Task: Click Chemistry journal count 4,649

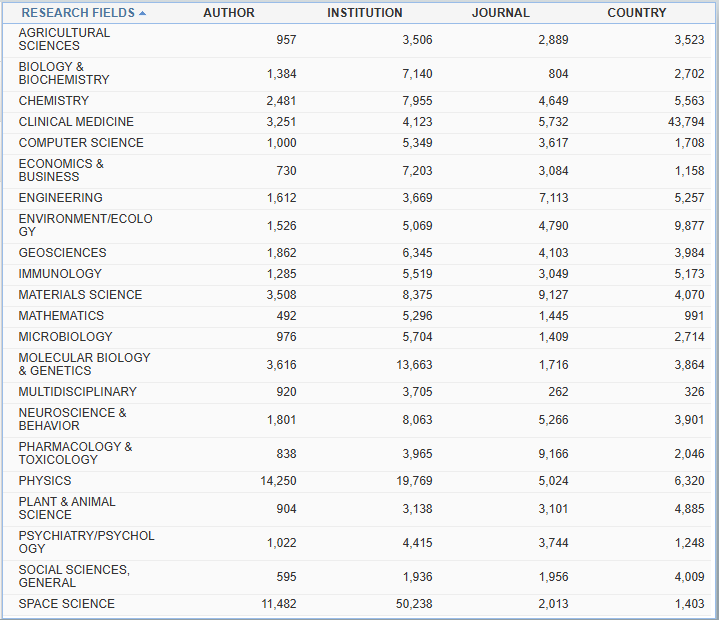Action: click(553, 101)
